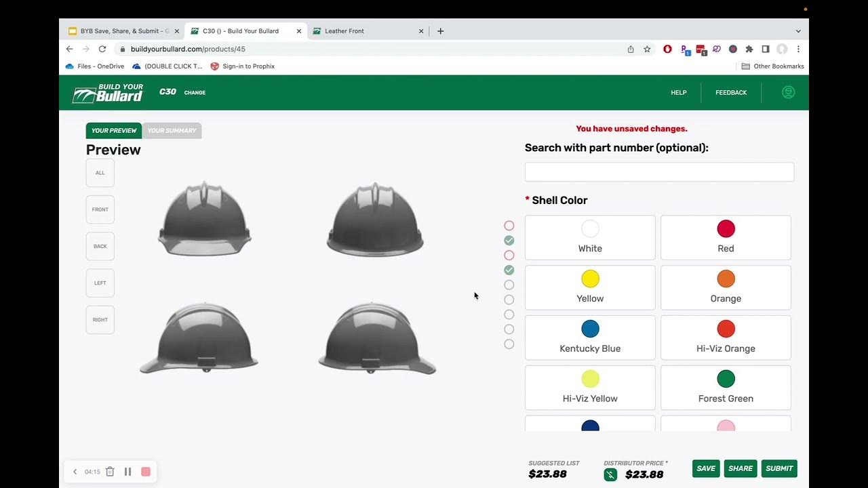Close the BYB Save, Share, & Submit tab
Viewport: 868px width, 488px height.
[x=177, y=31]
